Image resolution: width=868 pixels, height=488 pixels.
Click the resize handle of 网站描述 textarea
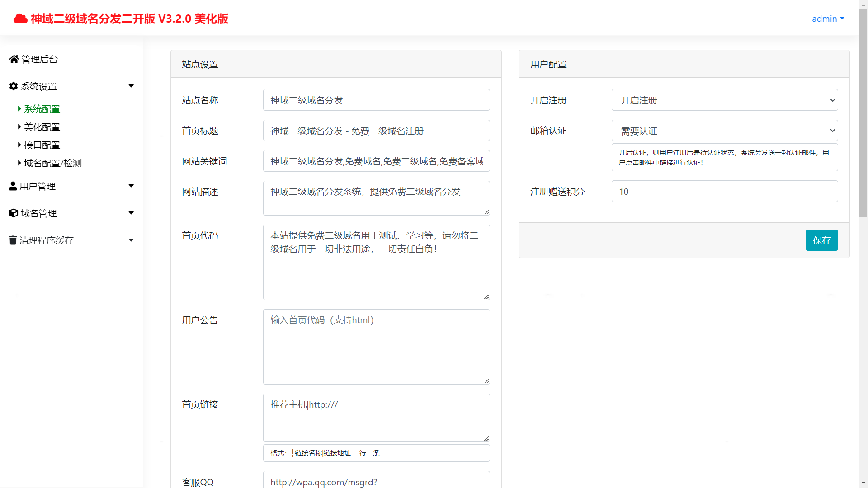coord(486,212)
